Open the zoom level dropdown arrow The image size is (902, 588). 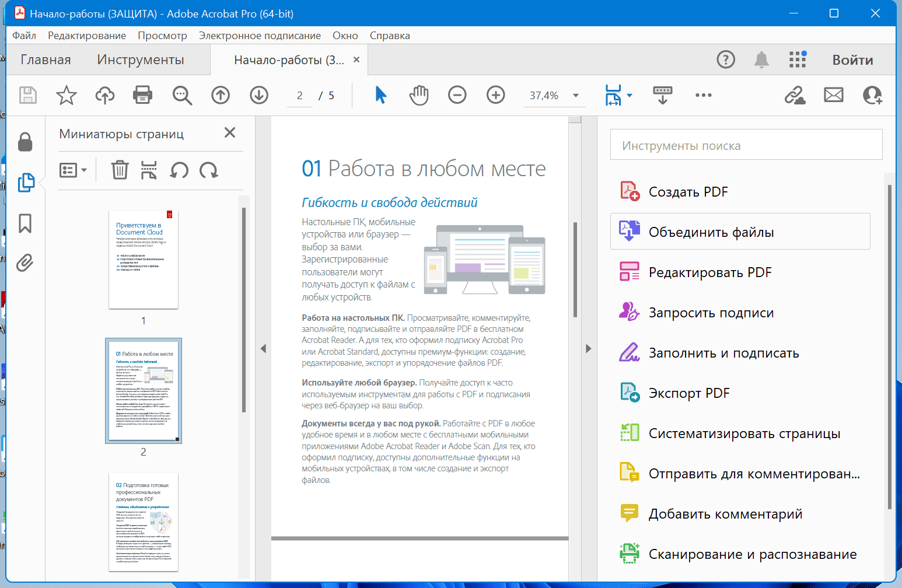pos(576,95)
